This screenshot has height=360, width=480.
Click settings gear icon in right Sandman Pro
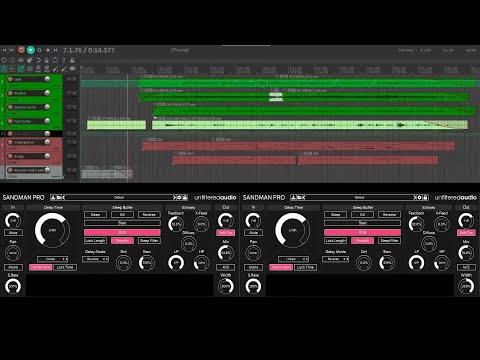pos(420,197)
